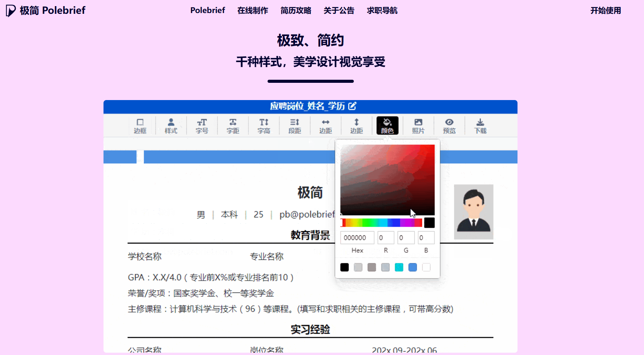The image size is (644, 355).
Task: Select the horizontal 边距 margin tool
Action: point(325,126)
